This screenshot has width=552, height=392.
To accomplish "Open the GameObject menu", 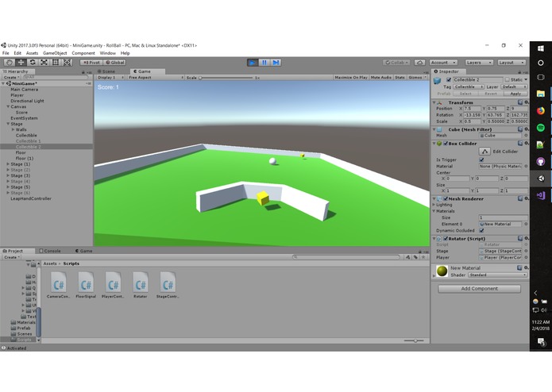I will [55, 53].
